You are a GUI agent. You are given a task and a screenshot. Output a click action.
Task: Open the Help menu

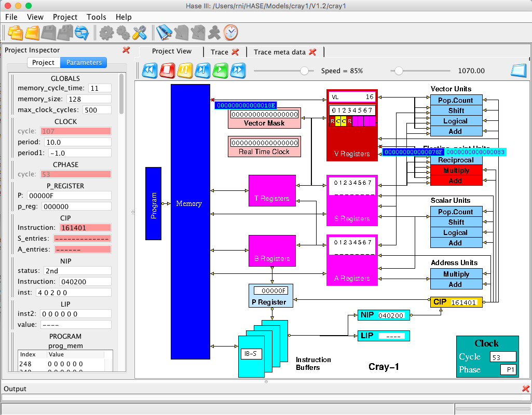pos(124,17)
